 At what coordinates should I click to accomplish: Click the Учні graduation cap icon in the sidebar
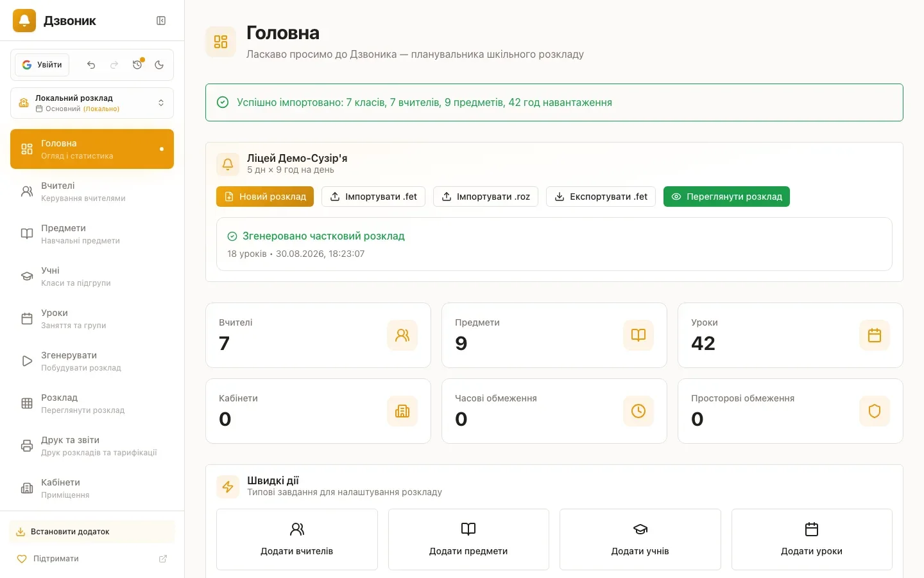point(27,276)
